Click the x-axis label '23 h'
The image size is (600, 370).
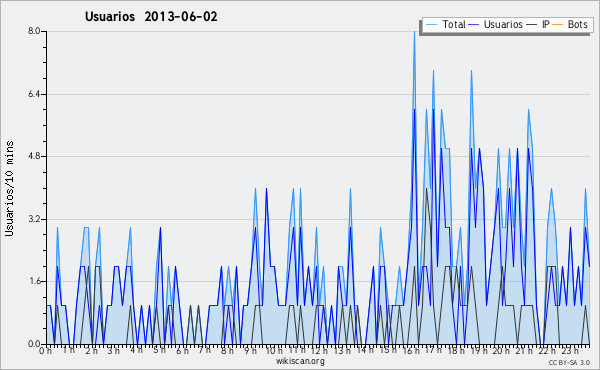coord(570,351)
